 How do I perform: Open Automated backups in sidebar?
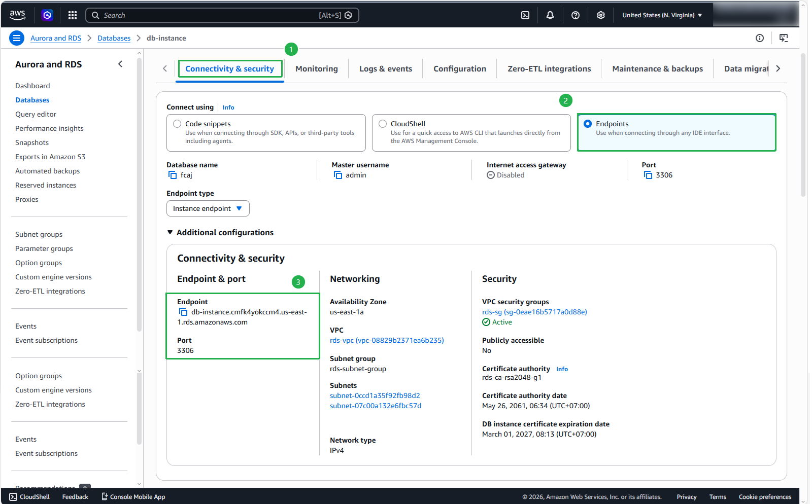tap(47, 171)
